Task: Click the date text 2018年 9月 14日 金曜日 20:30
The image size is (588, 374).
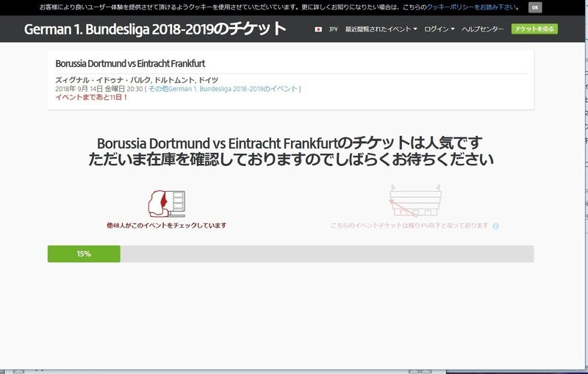Action: (99, 89)
